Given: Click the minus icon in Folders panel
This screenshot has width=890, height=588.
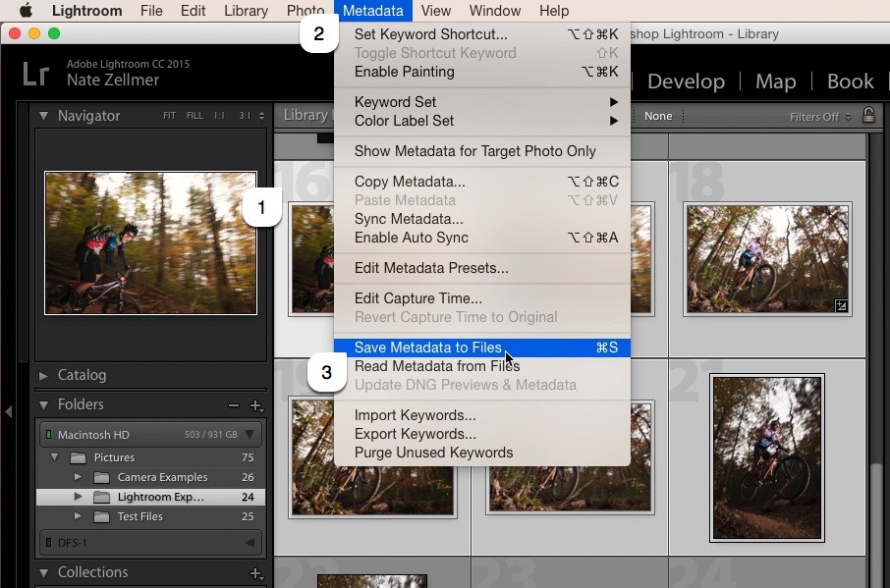Looking at the screenshot, I should [233, 404].
